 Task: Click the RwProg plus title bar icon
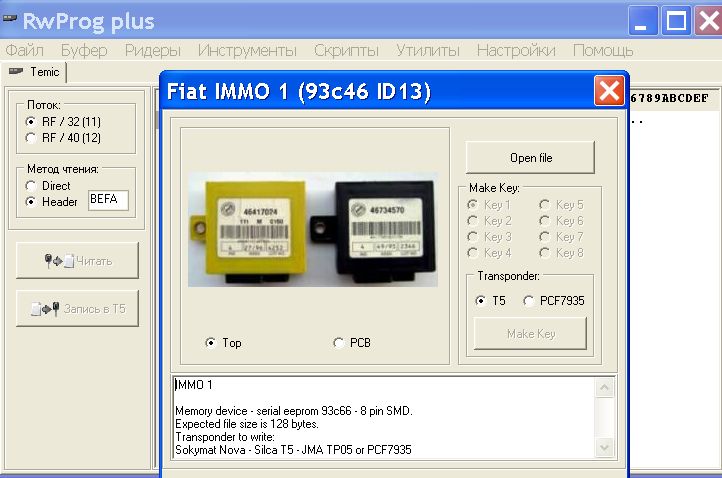[10, 19]
